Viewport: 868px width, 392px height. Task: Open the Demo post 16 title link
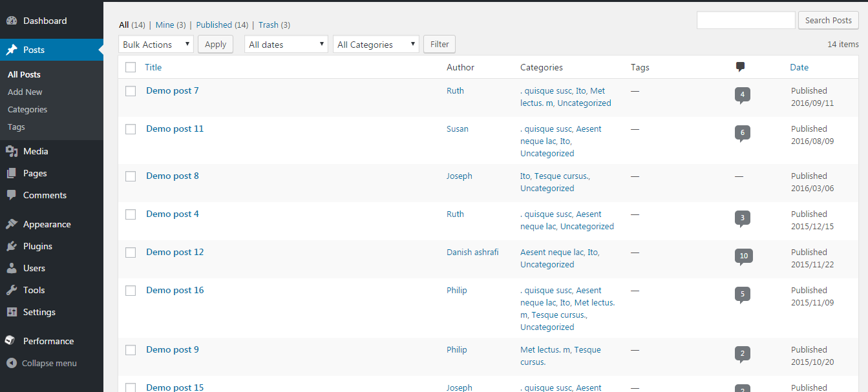tap(175, 290)
